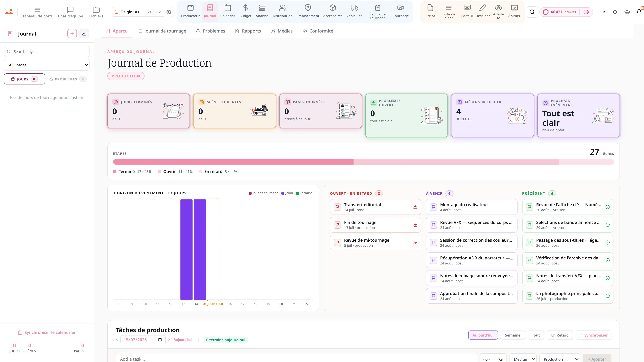
Task: Open the Artiste IA tool
Action: (498, 12)
